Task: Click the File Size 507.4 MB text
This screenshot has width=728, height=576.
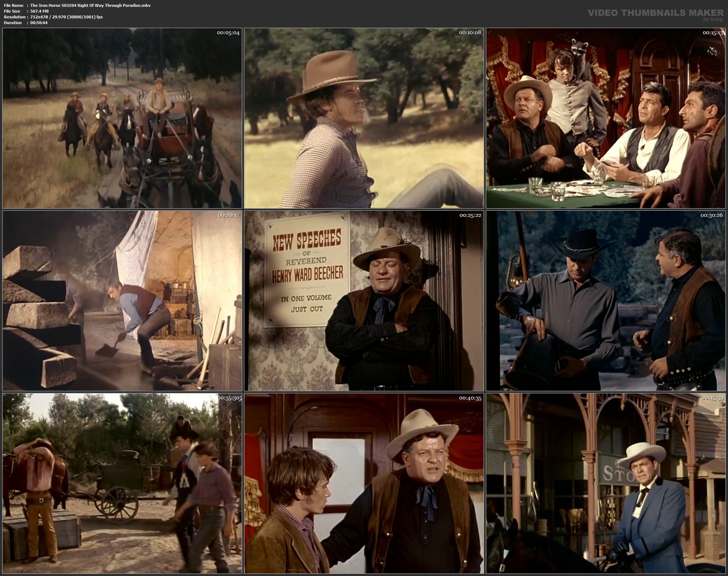Action: click(x=26, y=11)
